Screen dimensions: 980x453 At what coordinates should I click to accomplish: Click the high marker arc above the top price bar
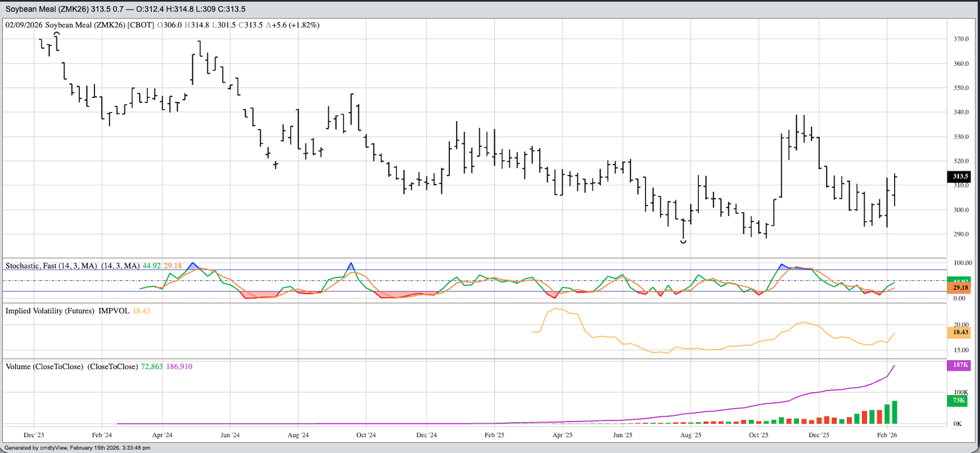click(x=57, y=34)
